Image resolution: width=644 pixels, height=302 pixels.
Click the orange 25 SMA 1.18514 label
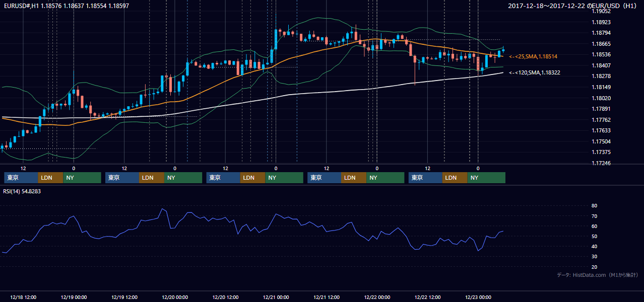[533, 56]
